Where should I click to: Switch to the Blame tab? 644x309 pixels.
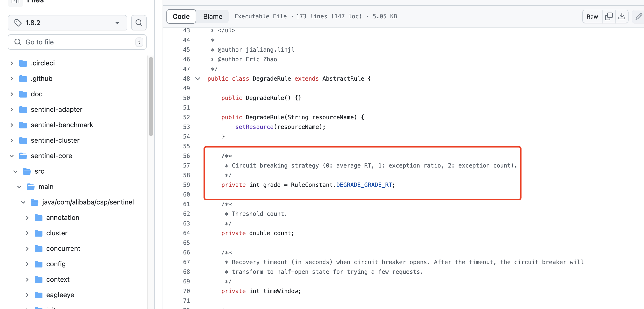(212, 16)
